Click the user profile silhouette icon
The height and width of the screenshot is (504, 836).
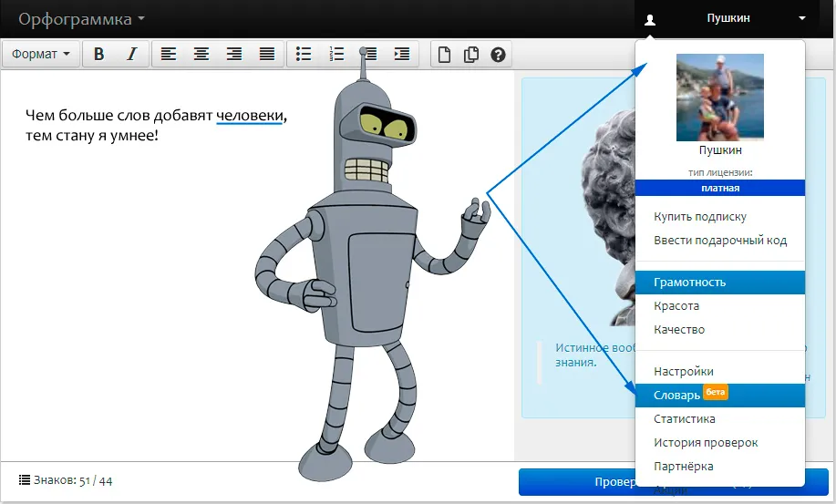tap(649, 20)
